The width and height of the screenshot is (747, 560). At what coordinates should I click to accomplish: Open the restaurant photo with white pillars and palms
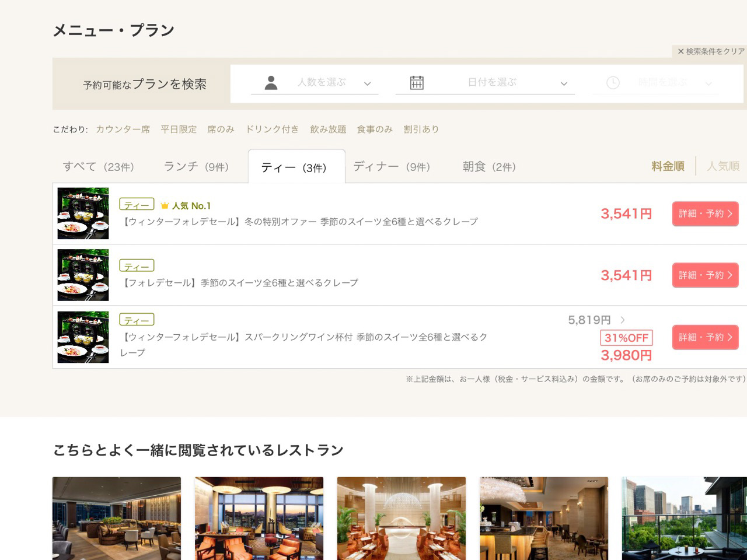(402, 519)
